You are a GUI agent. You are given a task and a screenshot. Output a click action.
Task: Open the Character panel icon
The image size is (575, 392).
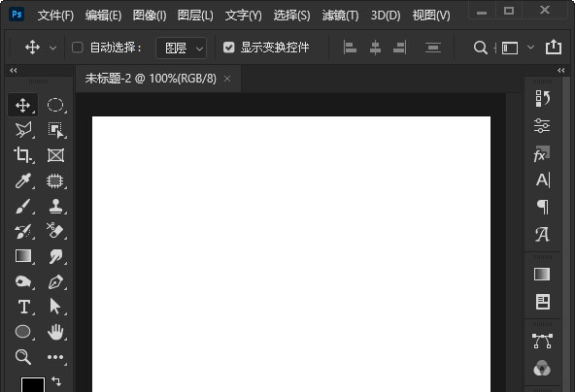click(543, 180)
